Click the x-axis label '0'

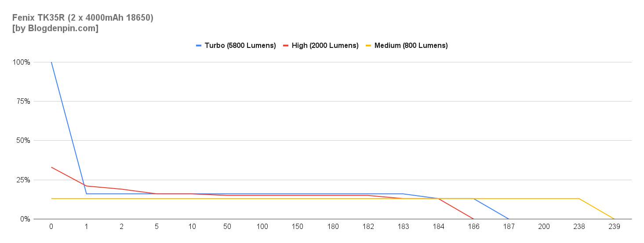(51, 227)
